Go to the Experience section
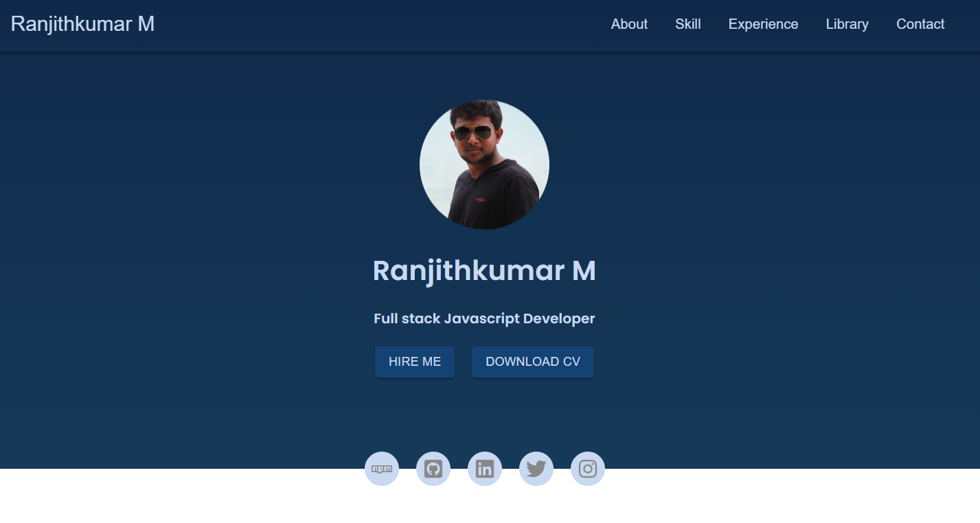This screenshot has height=523, width=980. click(763, 24)
